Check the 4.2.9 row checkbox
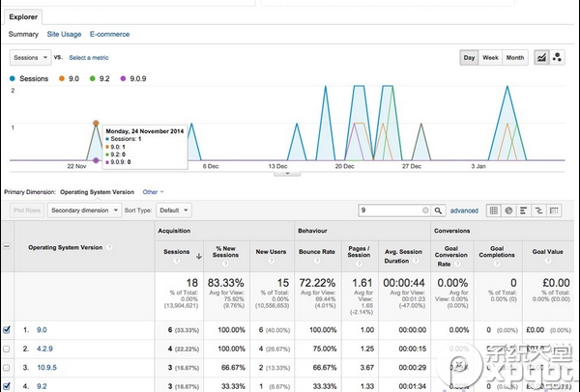The width and height of the screenshot is (580, 392). point(8,349)
